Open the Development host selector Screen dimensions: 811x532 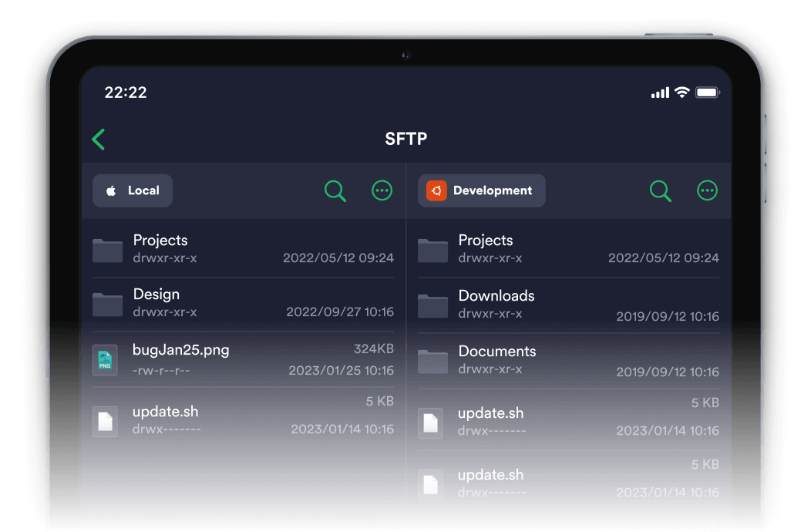(481, 190)
